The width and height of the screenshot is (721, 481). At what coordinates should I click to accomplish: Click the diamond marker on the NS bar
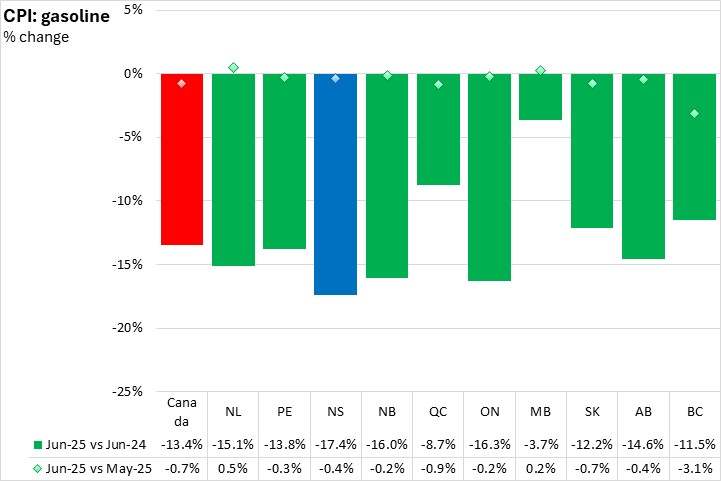coord(336,78)
